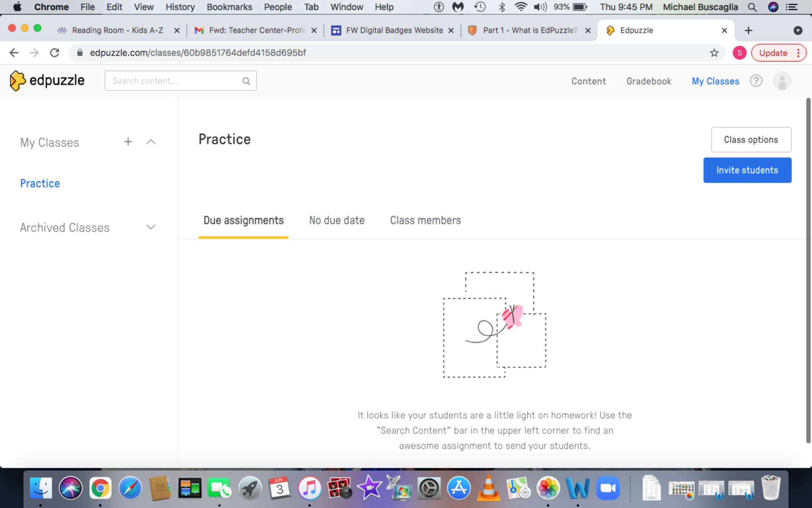This screenshot has height=508, width=812.
Task: Click the search magnifier icon in content search
Action: [246, 81]
